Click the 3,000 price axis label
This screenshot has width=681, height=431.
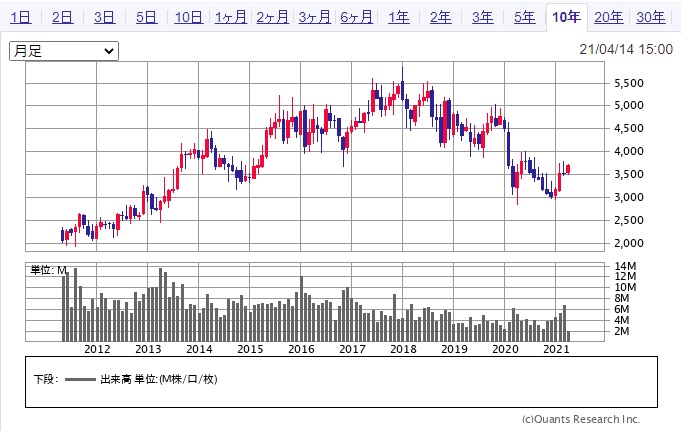pos(628,198)
